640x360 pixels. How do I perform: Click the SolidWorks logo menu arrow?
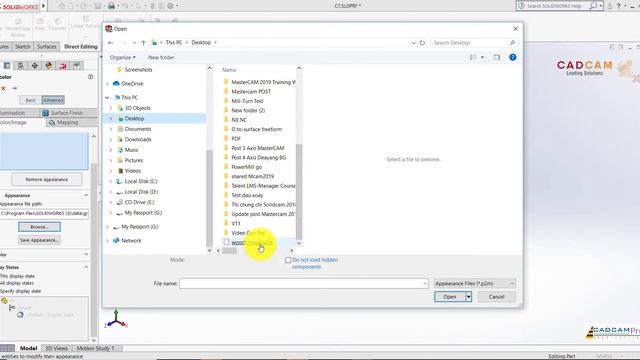pyautogui.click(x=44, y=6)
